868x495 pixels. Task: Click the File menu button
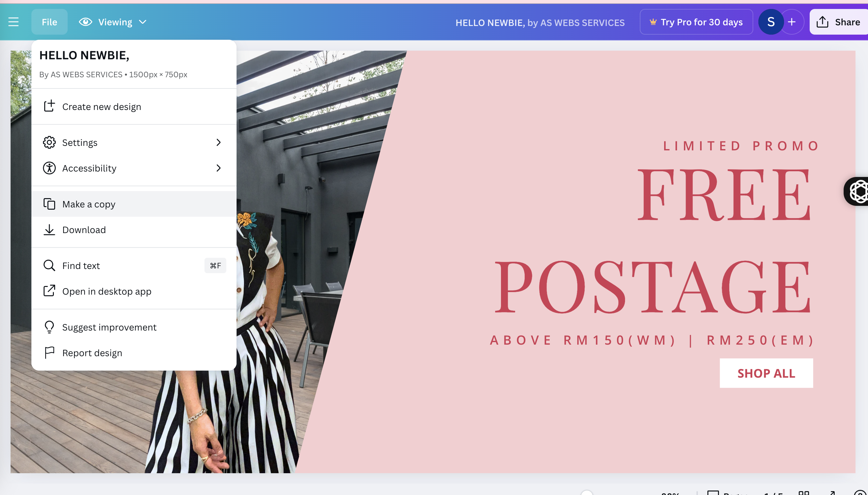pos(50,22)
